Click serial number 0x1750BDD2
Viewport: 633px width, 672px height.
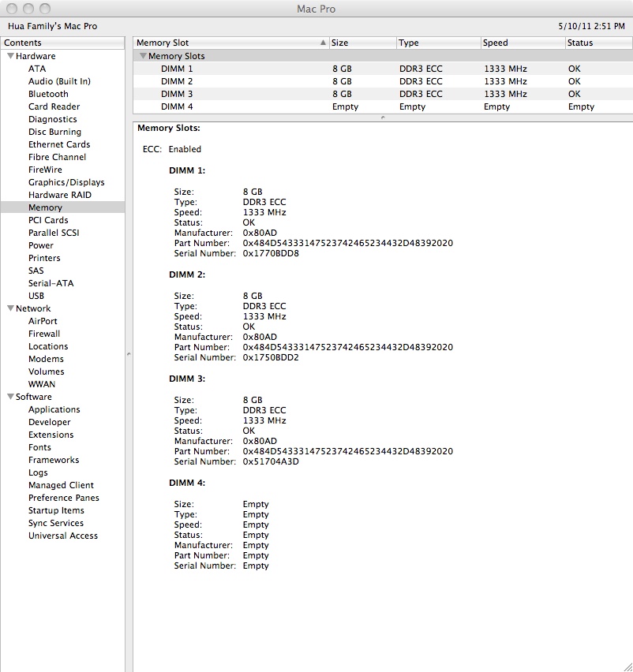[x=271, y=357]
